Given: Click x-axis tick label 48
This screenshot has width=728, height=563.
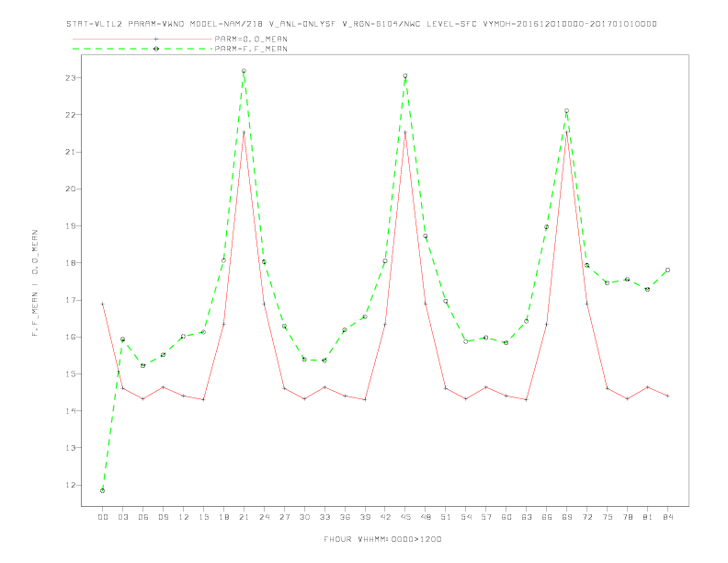Looking at the screenshot, I should tap(426, 517).
